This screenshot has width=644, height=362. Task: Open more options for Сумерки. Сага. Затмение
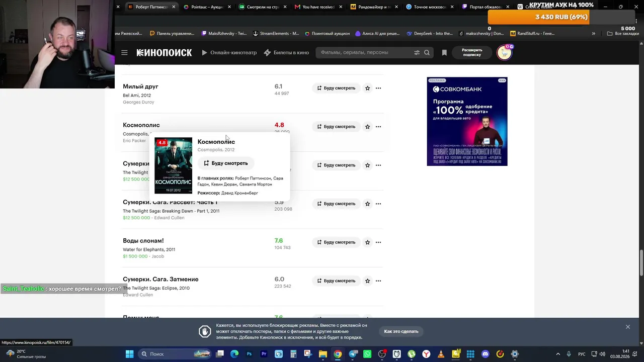[378, 281]
